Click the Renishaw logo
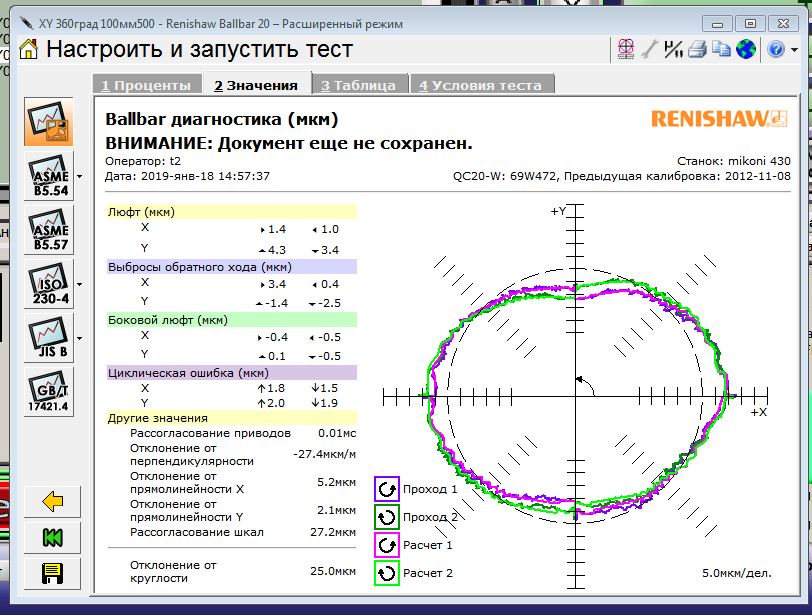This screenshot has height=615, width=812. tap(719, 119)
